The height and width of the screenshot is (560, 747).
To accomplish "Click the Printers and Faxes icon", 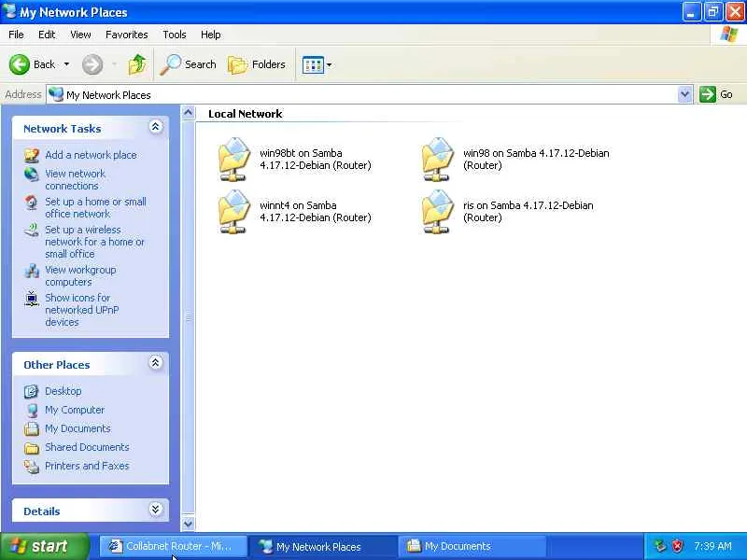I will 32,466.
